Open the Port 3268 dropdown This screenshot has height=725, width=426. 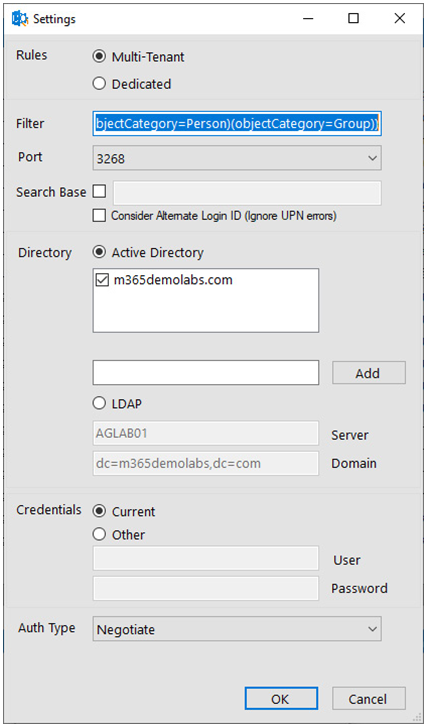tap(237, 158)
